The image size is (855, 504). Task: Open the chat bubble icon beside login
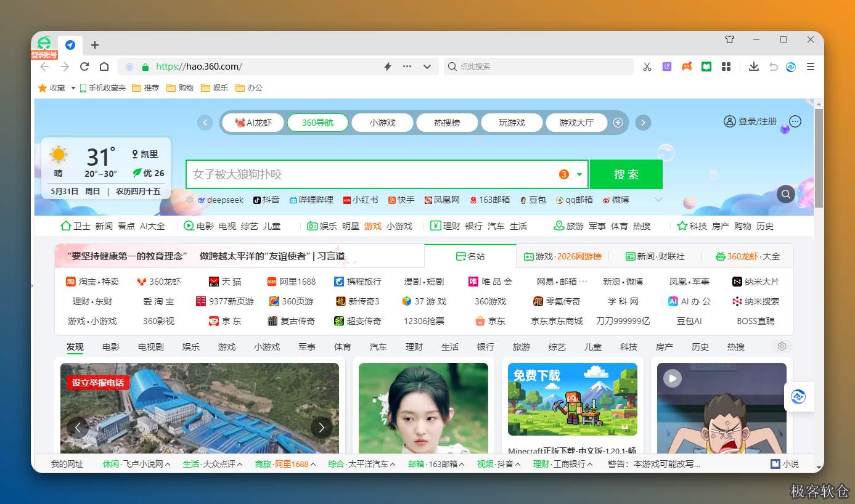point(795,121)
